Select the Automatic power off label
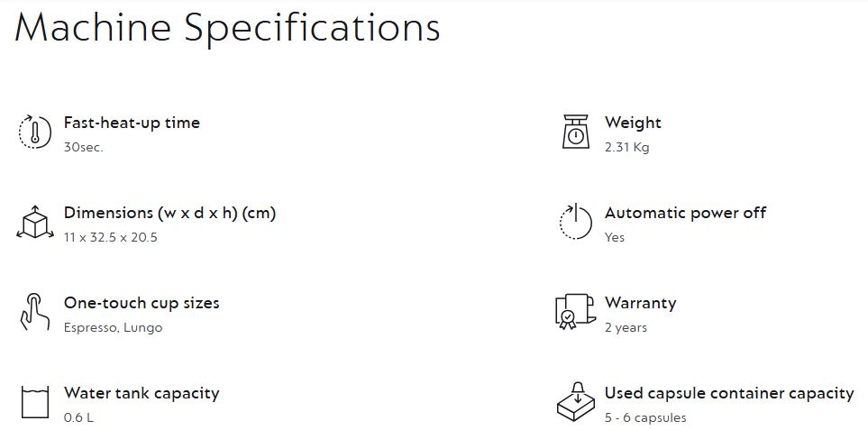 click(685, 213)
